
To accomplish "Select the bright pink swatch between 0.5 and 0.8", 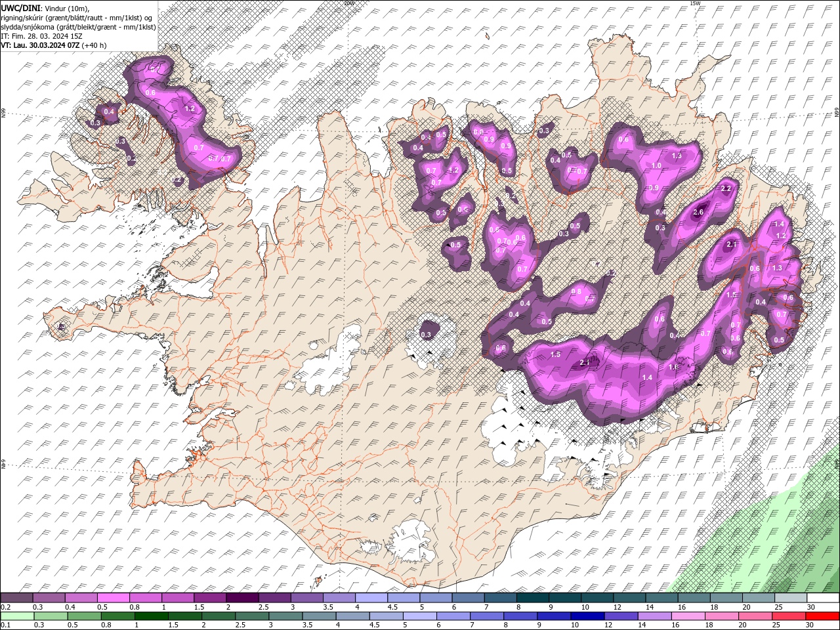I will click(x=114, y=597).
